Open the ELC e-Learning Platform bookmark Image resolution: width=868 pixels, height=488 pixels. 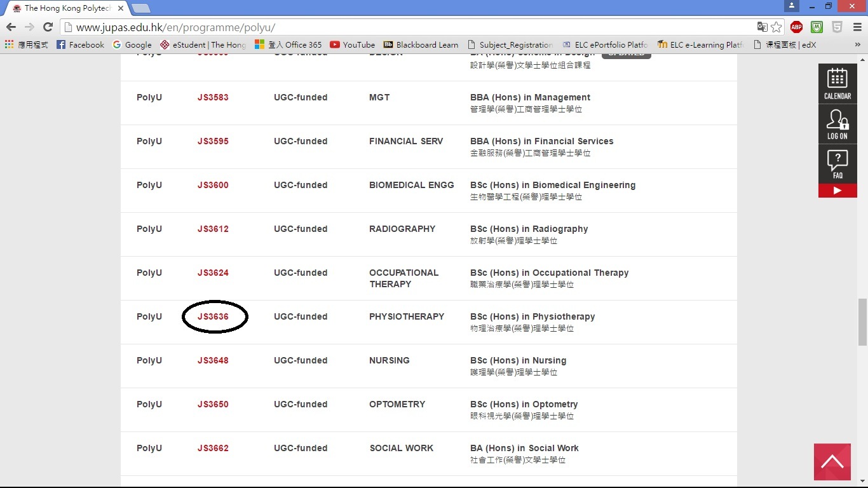click(x=701, y=44)
